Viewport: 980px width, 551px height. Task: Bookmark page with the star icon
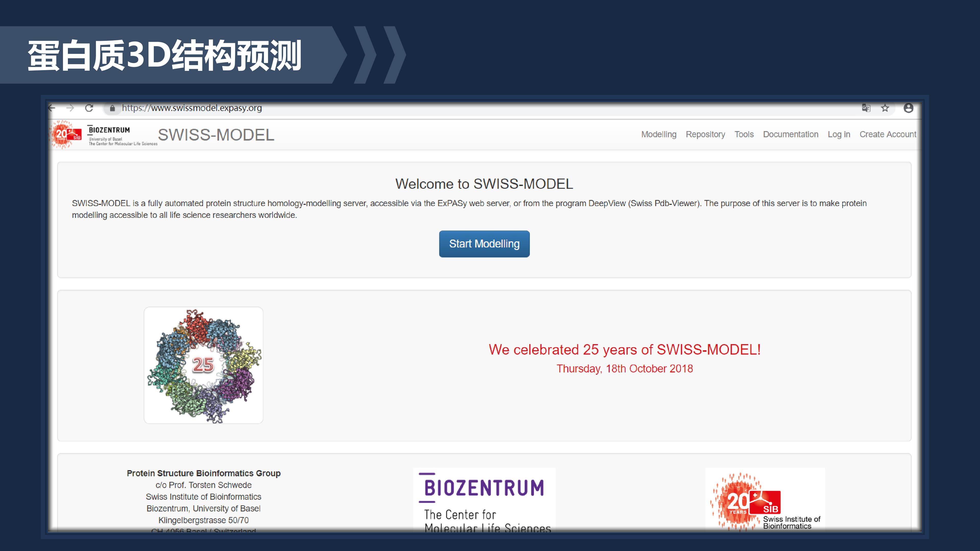(885, 108)
